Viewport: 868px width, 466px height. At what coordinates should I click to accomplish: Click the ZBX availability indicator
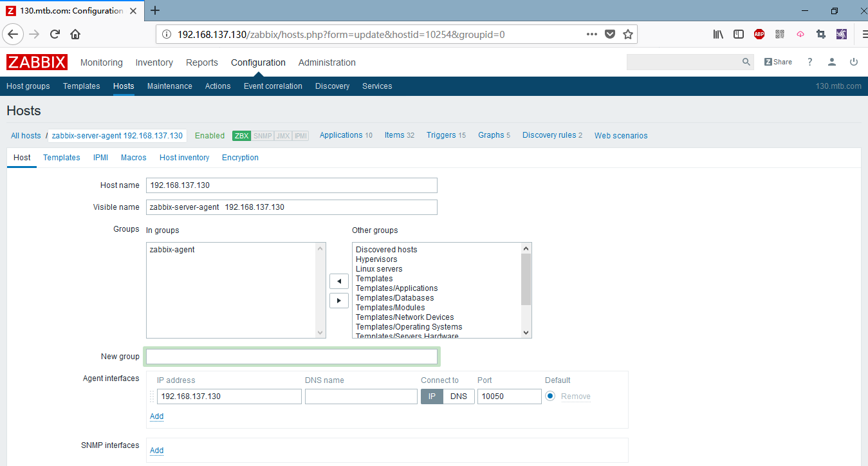242,136
